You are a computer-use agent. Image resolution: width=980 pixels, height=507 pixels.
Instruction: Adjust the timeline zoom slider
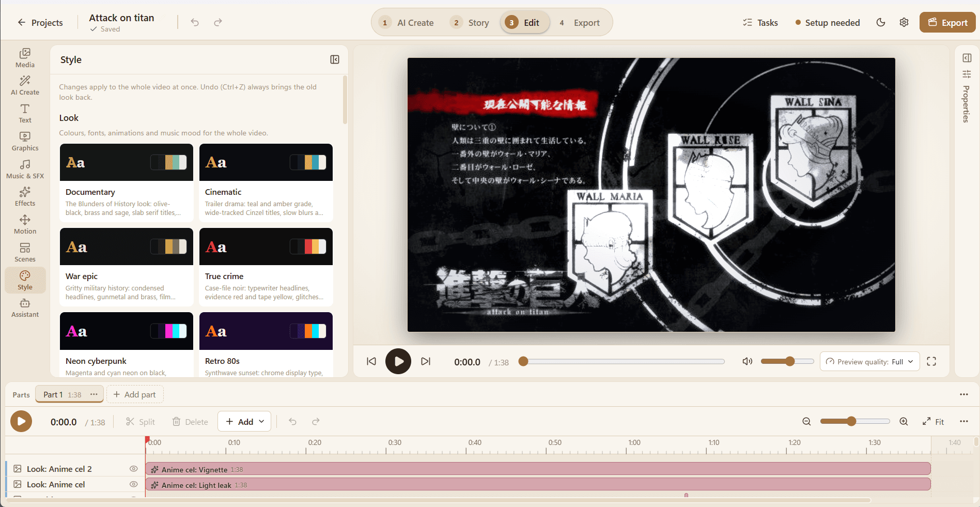(855, 422)
